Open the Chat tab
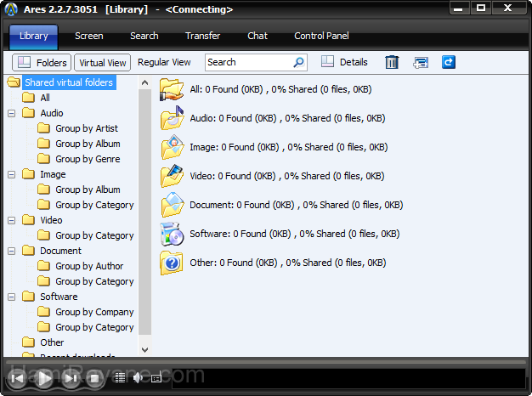 (x=258, y=36)
